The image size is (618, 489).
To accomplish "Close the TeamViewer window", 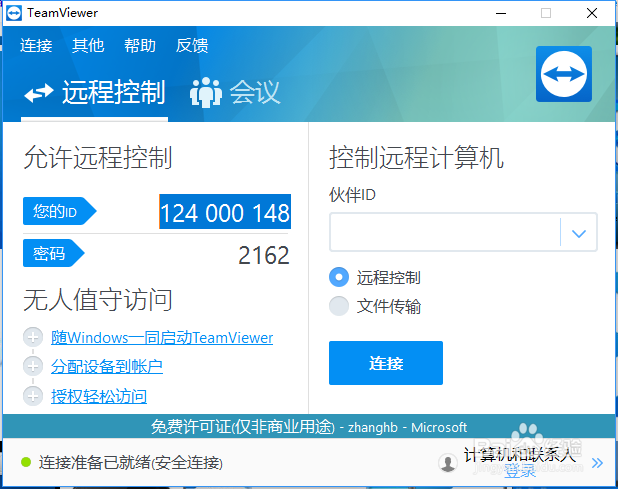I will coord(592,13).
